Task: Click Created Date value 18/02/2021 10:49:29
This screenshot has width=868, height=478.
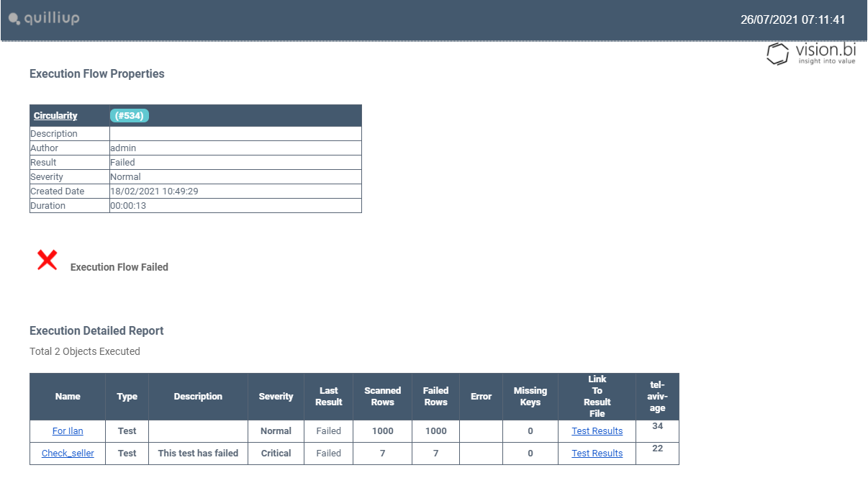Action: (x=154, y=191)
